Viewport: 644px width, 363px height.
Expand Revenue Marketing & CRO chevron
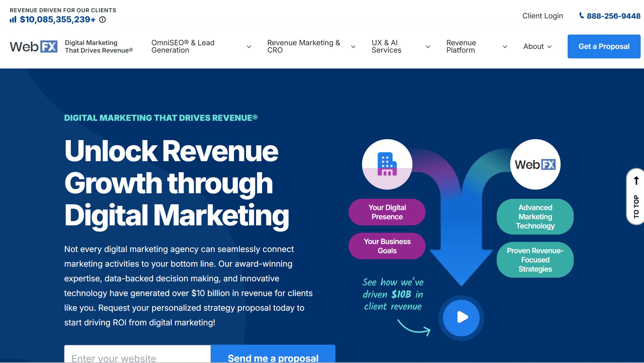coord(353,47)
